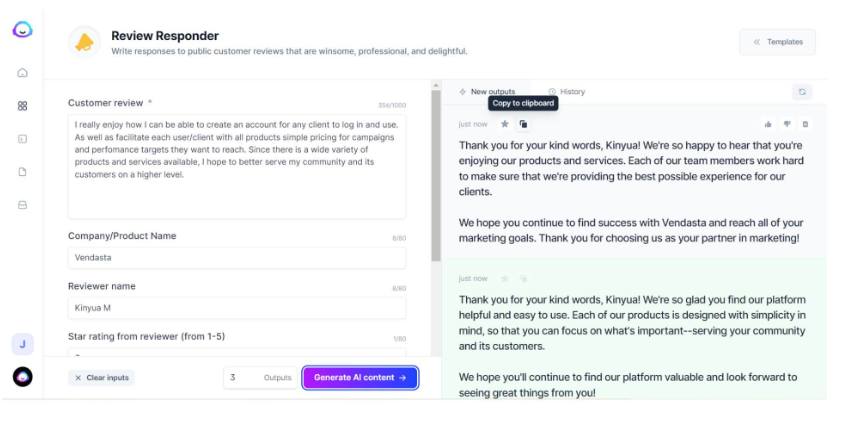
Task: Star the second generated response
Action: (x=505, y=278)
